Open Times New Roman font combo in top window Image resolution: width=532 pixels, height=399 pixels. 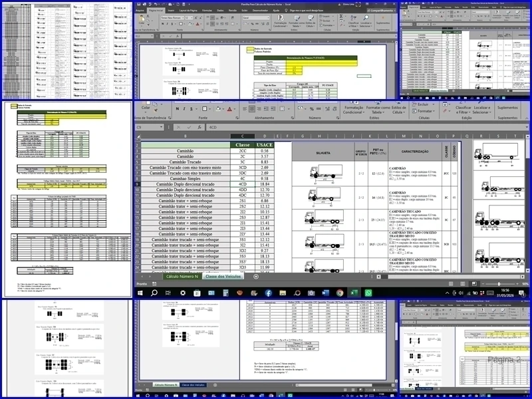(172, 18)
